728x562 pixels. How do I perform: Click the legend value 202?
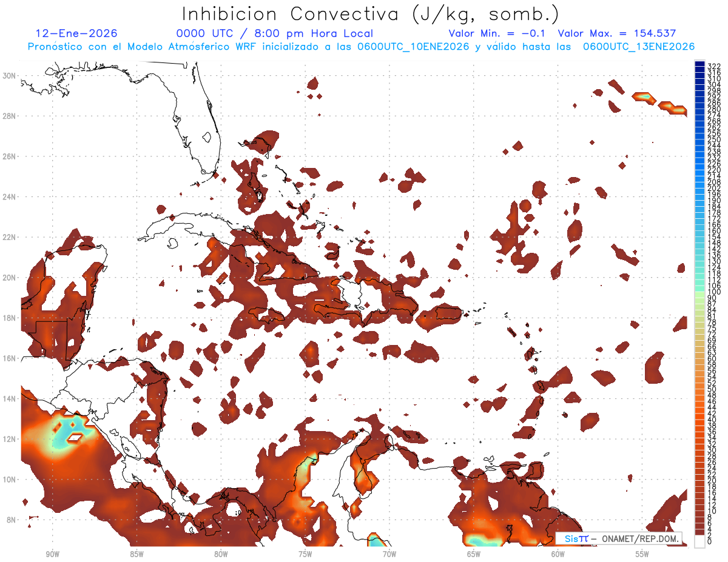click(x=714, y=188)
